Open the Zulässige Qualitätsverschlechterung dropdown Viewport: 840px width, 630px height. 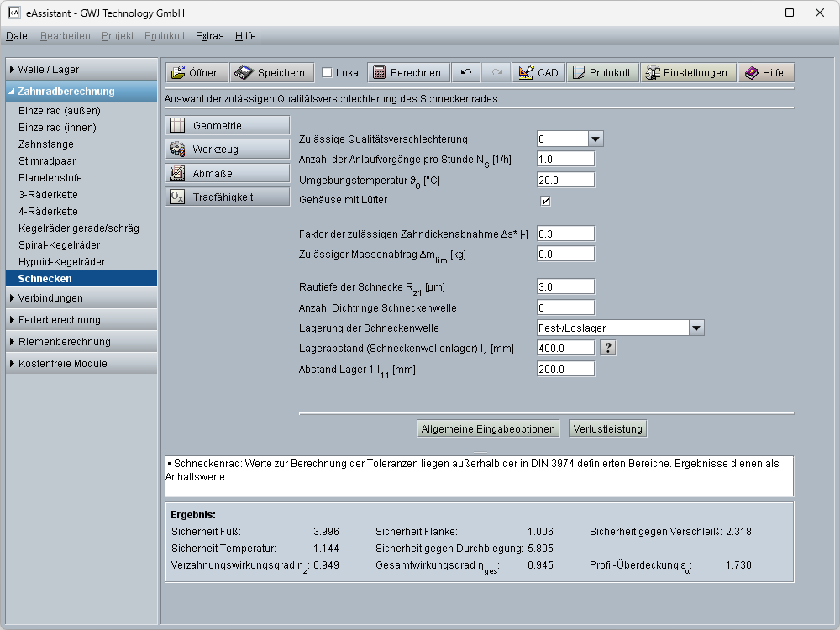(595, 139)
